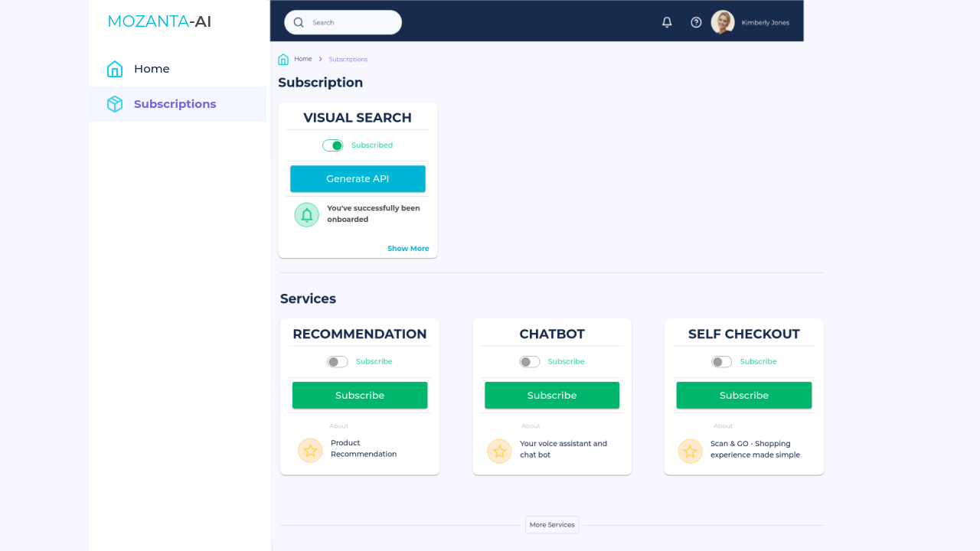Screen dimensions: 980x551
Task: Focus the Search input field
Action: click(x=343, y=22)
